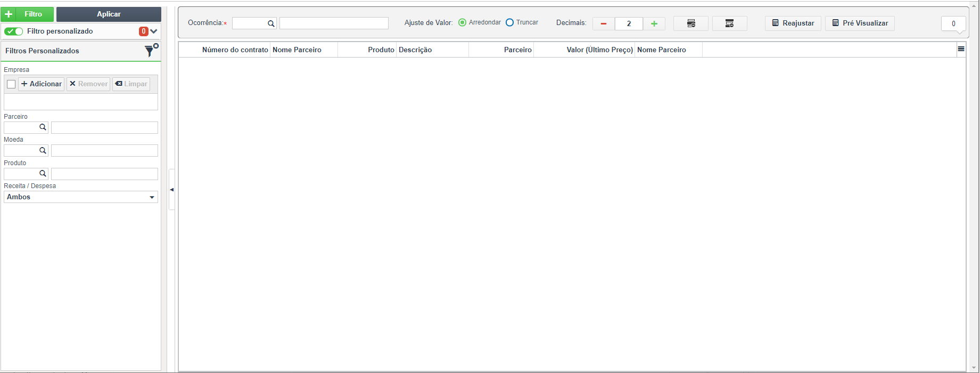Open Pré Visualizar preview
Viewport: 980px width, 373px height.
[860, 23]
